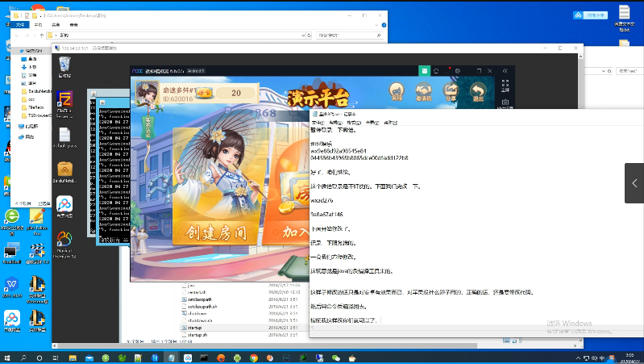The width and height of the screenshot is (644, 364).
Task: Show hidden system tray icons
Action: coord(578,358)
